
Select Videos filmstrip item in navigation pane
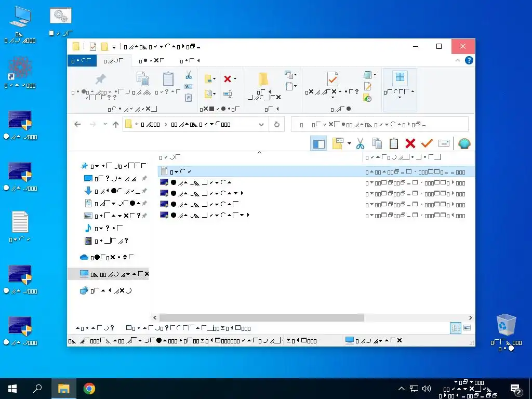coord(106,241)
